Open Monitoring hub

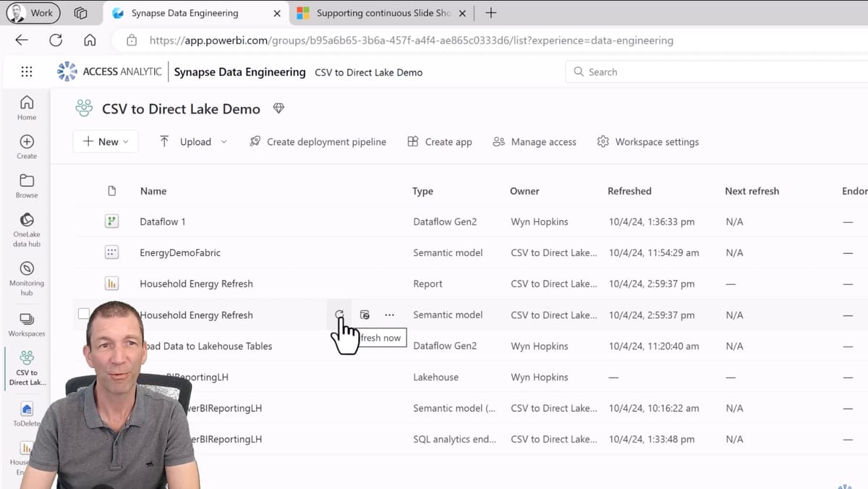pos(27,278)
